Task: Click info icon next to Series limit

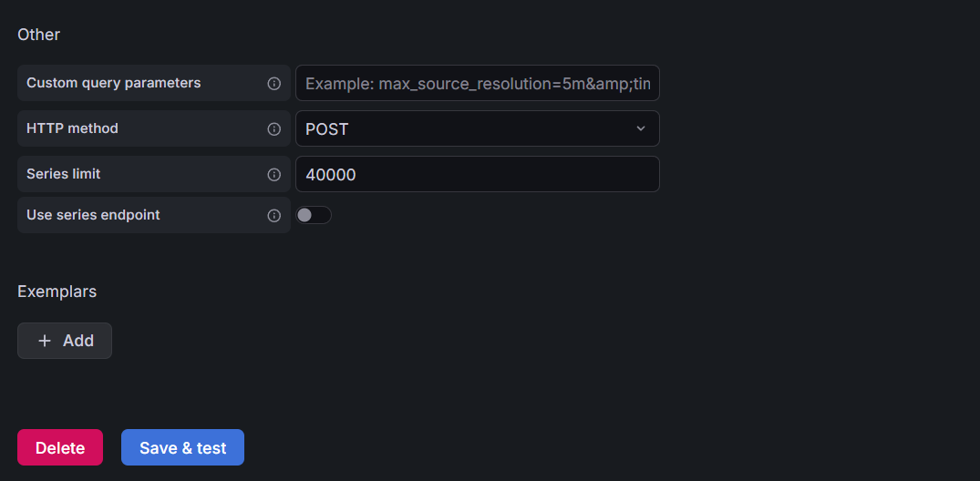Action: click(x=273, y=174)
